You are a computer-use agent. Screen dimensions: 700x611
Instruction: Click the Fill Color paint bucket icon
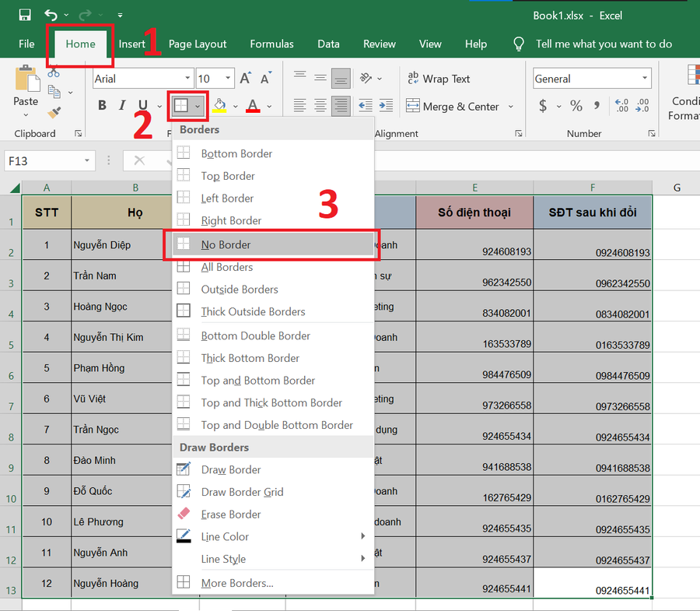219,106
